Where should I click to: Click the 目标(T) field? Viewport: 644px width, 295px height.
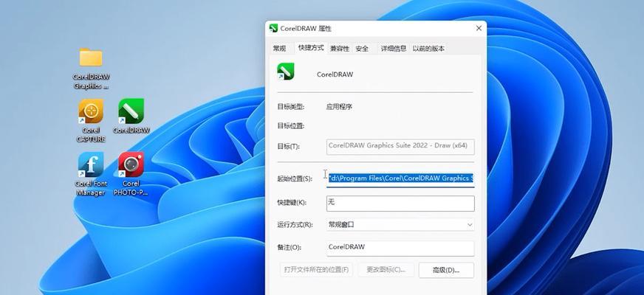(400, 147)
